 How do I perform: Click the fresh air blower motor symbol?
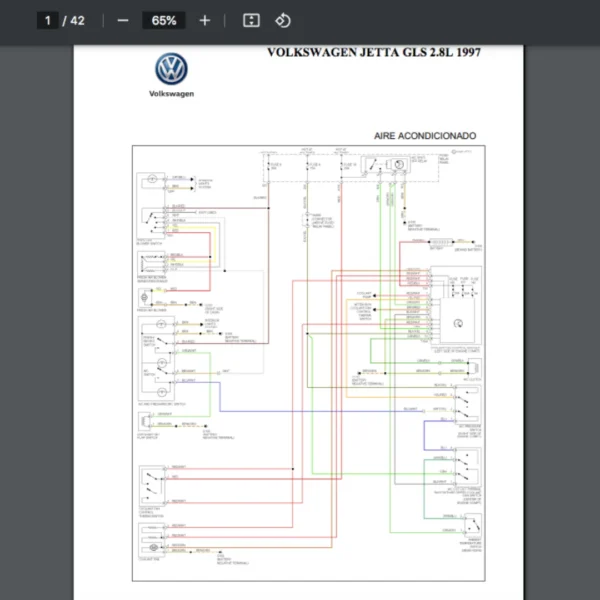click(x=147, y=299)
